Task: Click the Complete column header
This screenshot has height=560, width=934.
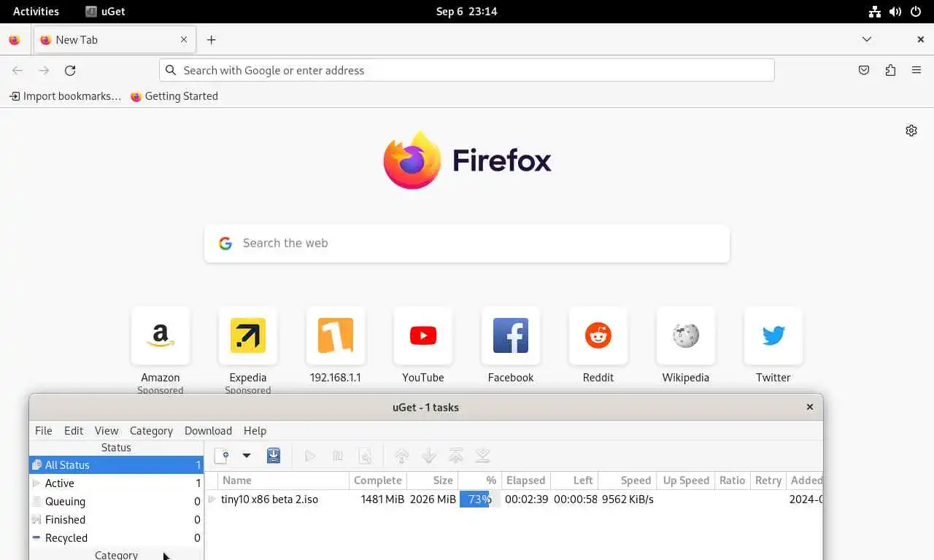Action: pos(378,481)
